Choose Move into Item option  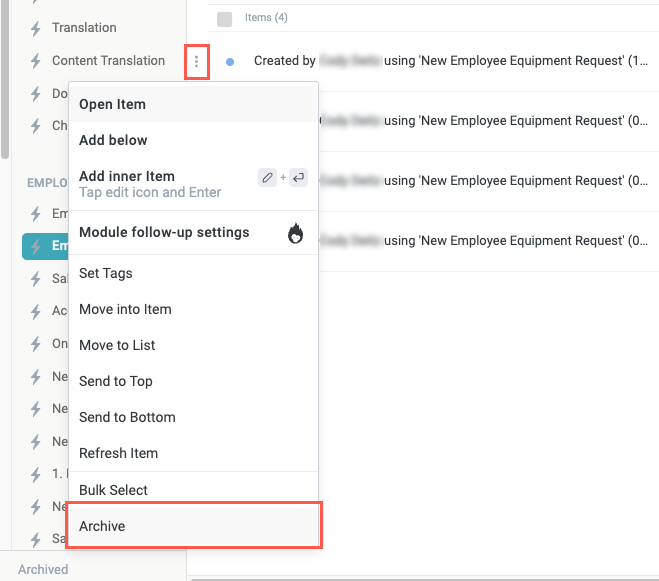coord(125,309)
